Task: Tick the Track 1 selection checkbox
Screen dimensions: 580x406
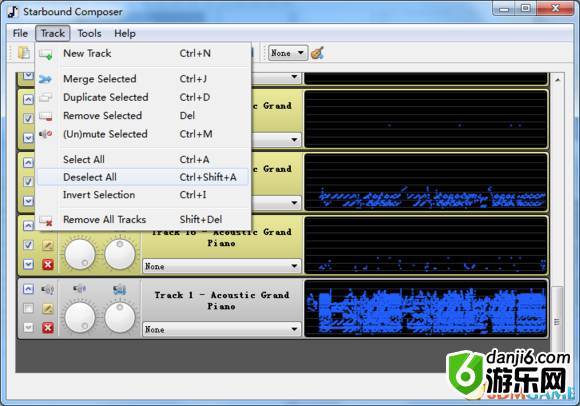Action: pyautogui.click(x=28, y=308)
